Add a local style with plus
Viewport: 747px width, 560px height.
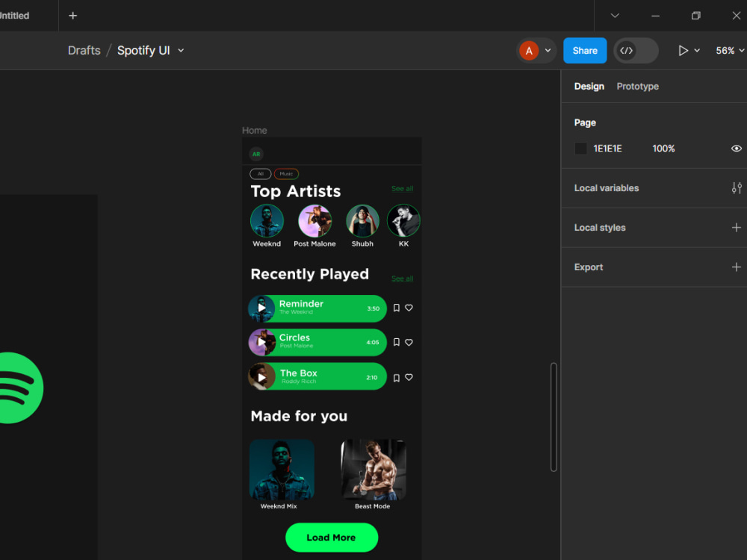tap(736, 228)
